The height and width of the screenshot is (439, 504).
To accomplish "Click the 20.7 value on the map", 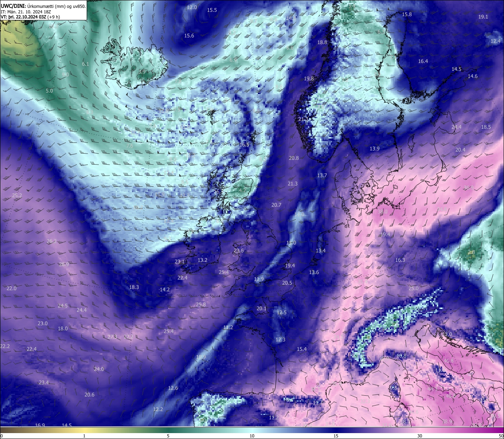I will pyautogui.click(x=276, y=205).
